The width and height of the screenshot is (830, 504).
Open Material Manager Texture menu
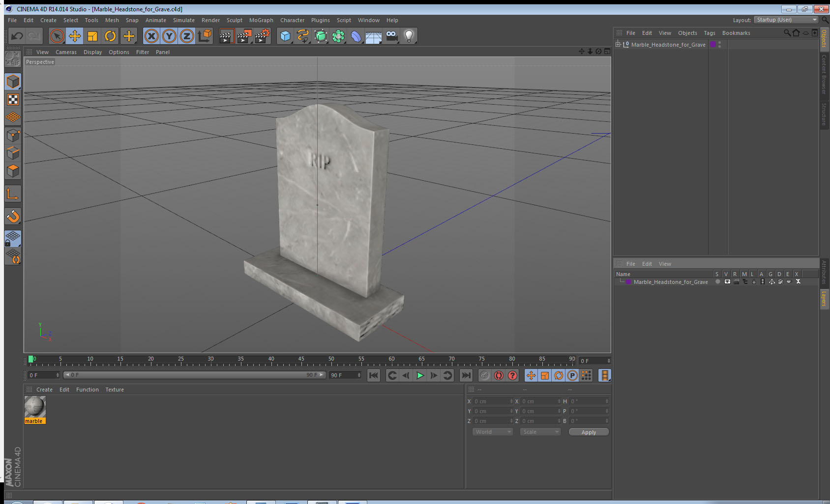(x=115, y=390)
